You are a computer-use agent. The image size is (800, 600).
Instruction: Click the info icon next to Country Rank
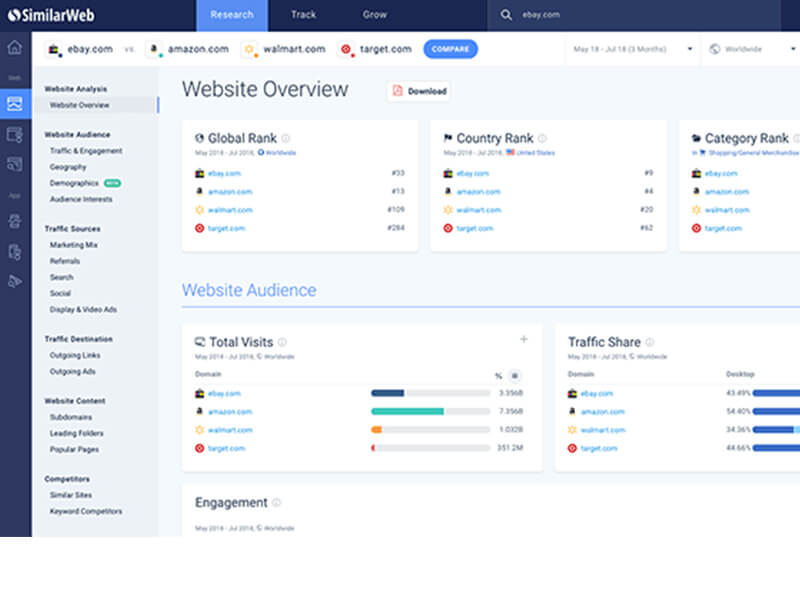point(542,138)
